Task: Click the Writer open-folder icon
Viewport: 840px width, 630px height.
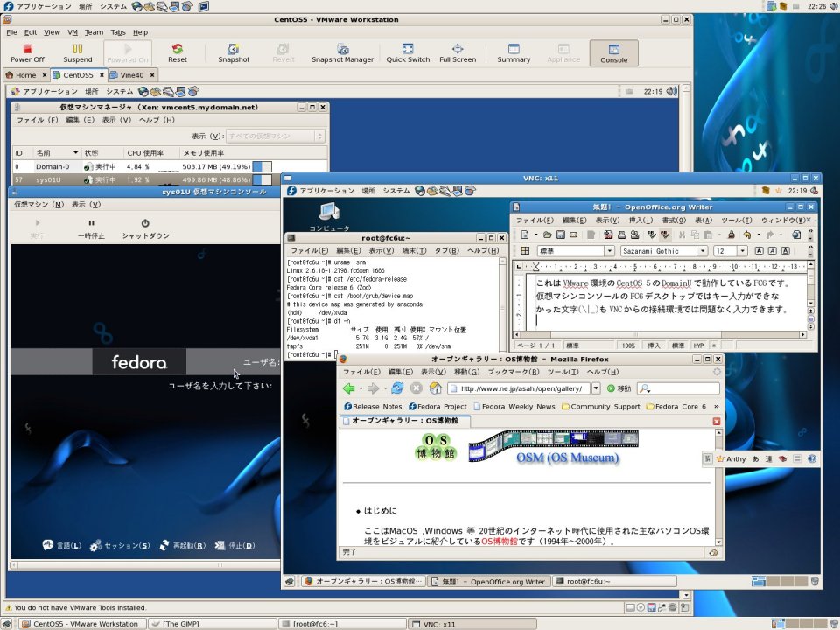Action: coord(547,234)
